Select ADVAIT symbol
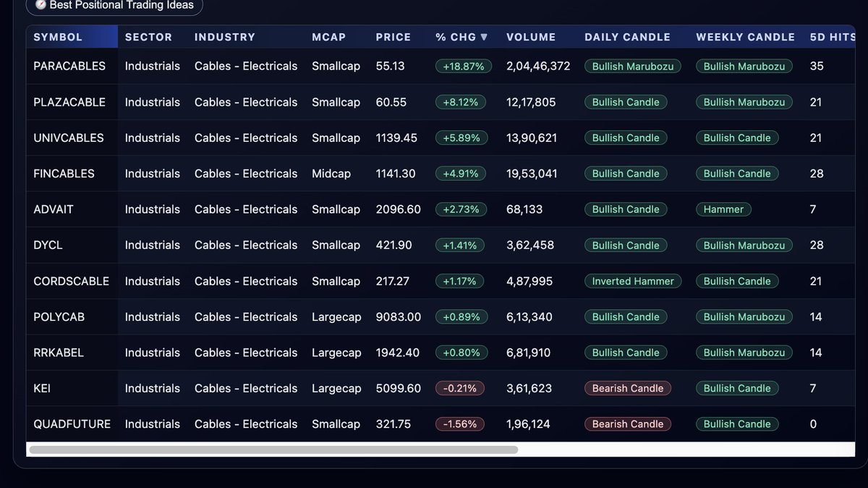Viewport: 868px width, 488px height. (54, 209)
